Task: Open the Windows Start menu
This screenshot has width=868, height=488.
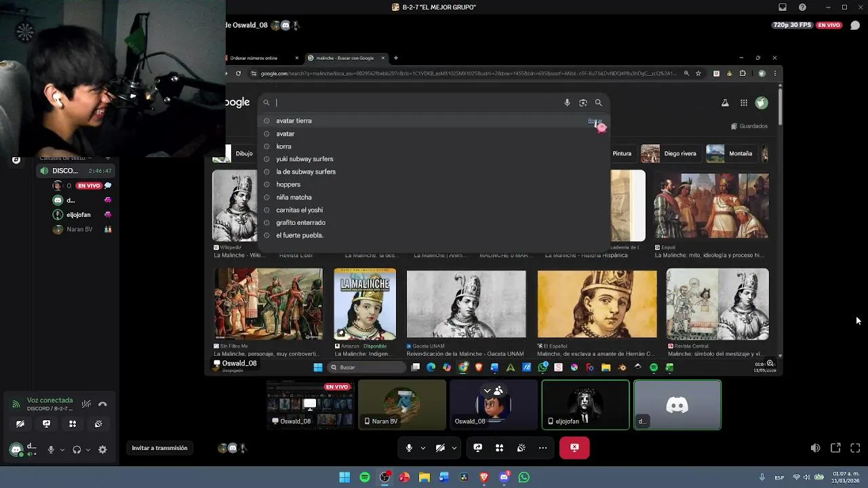Action: point(344,477)
